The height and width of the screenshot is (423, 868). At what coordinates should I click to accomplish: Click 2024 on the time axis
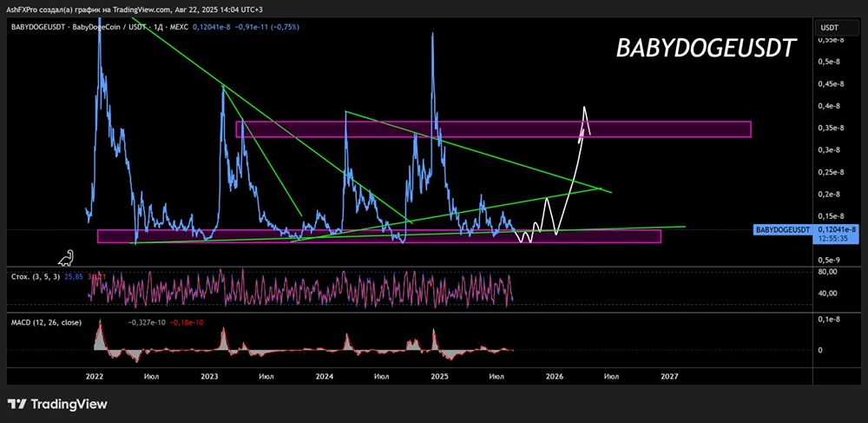tap(325, 376)
